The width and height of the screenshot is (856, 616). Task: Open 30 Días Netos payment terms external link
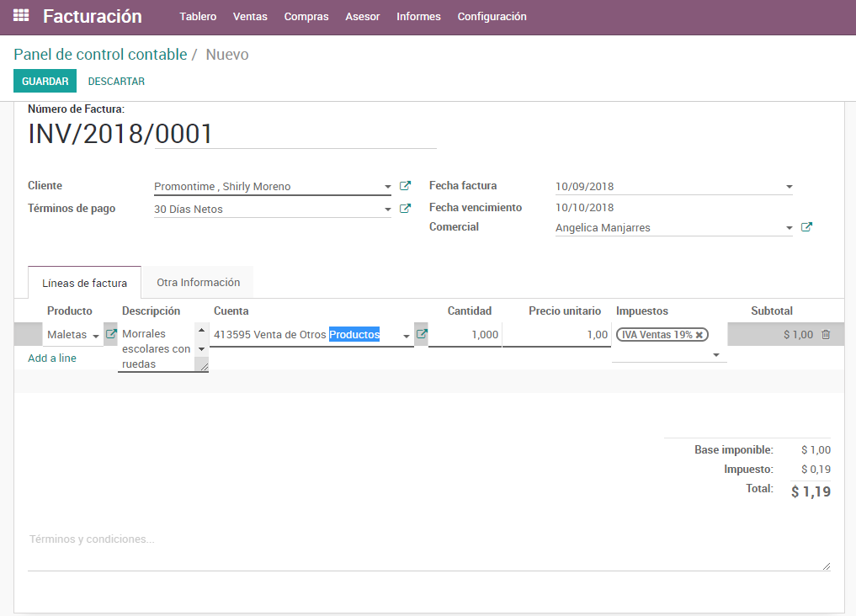click(405, 208)
